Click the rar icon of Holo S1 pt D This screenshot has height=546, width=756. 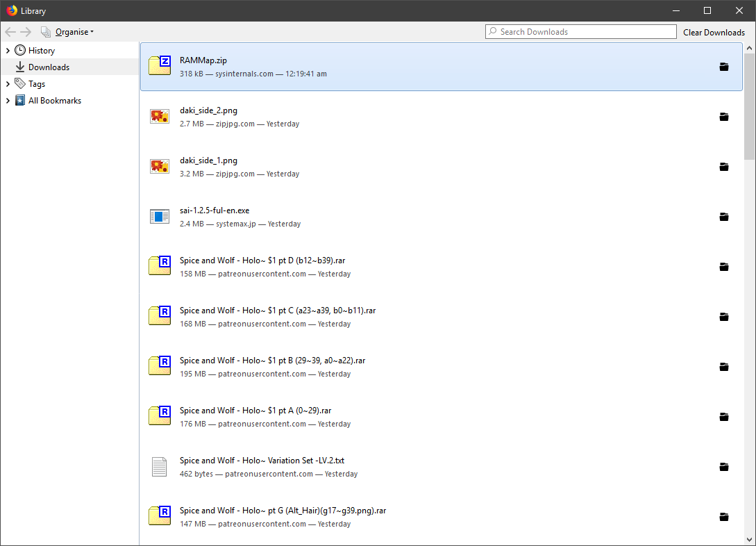[160, 266]
